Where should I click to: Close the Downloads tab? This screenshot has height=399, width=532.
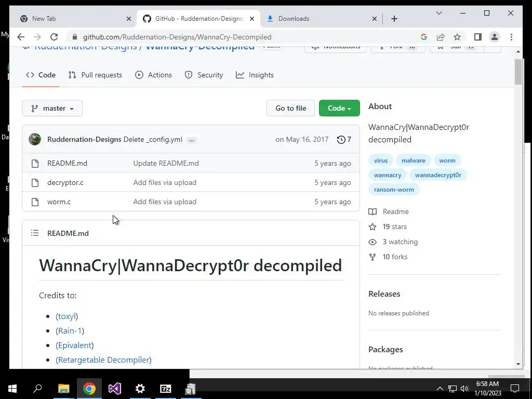[x=374, y=19]
